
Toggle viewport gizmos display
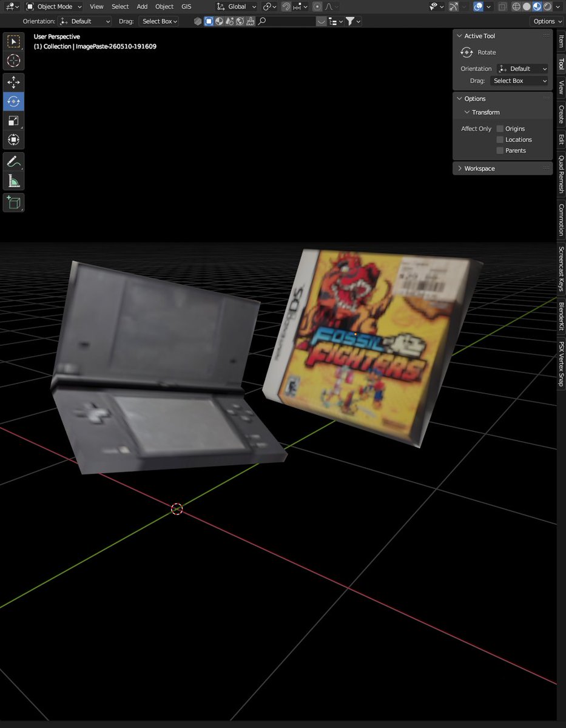coord(454,7)
